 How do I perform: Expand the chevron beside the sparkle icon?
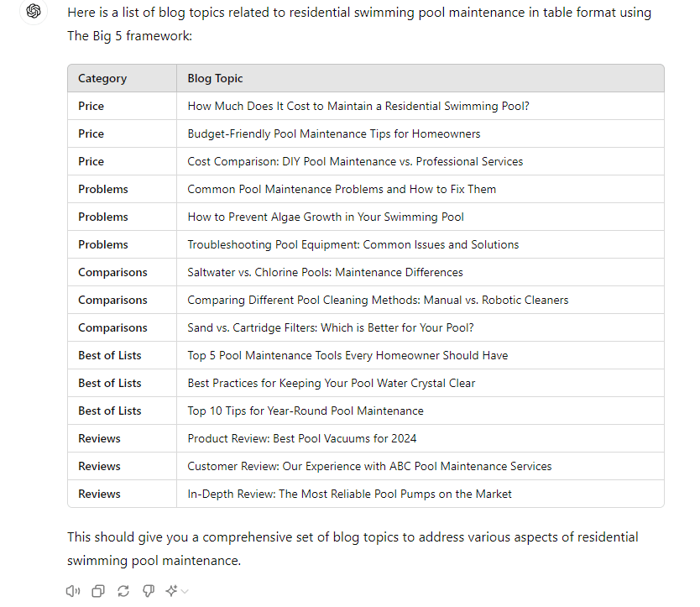[185, 592]
